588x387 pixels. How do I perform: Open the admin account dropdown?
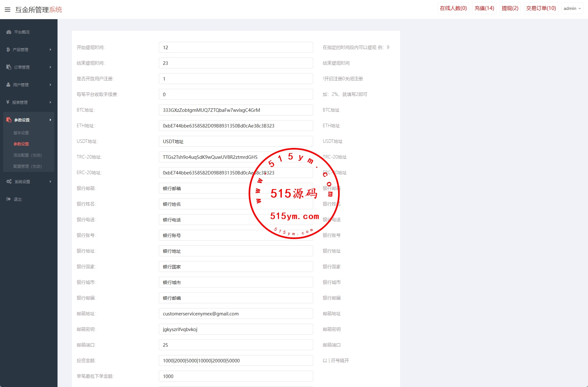point(572,8)
